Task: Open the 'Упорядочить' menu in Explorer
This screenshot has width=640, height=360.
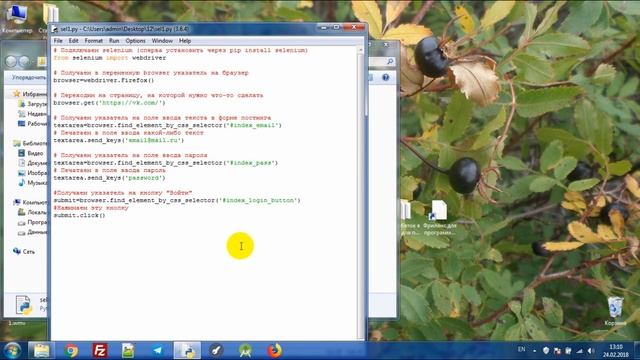Action: coord(29,77)
